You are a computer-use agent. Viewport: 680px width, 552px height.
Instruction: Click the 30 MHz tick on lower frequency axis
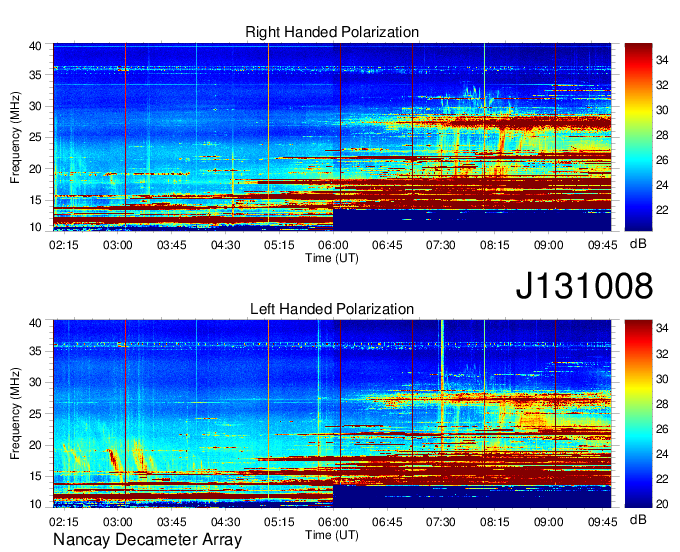35,382
